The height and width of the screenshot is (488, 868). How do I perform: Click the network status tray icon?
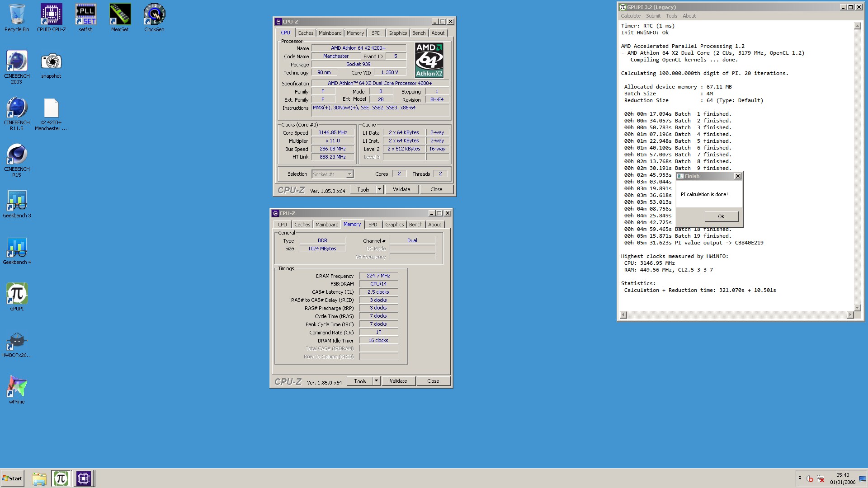point(821,479)
